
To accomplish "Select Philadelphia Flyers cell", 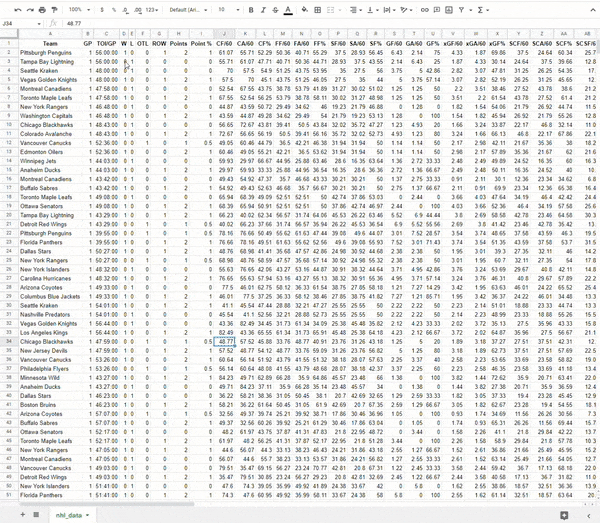I will [50, 368].
